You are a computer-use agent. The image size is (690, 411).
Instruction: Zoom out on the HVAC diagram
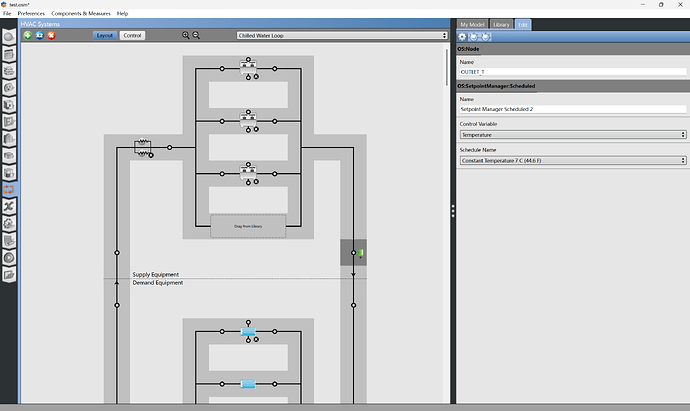[x=196, y=35]
